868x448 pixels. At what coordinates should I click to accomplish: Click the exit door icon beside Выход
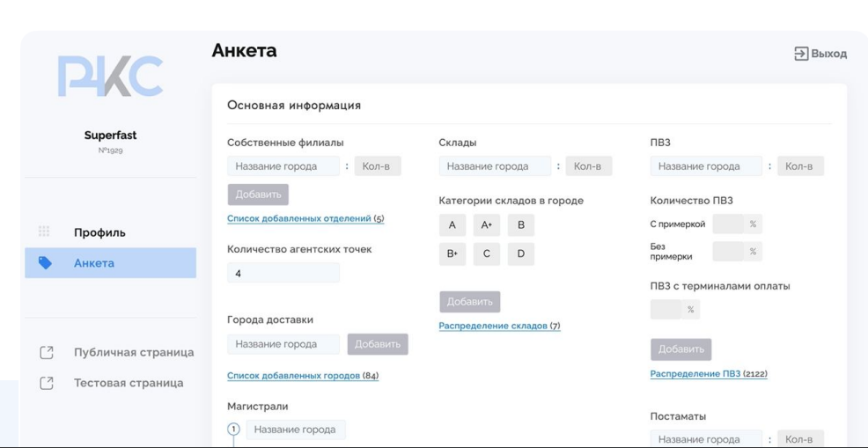pyautogui.click(x=800, y=54)
